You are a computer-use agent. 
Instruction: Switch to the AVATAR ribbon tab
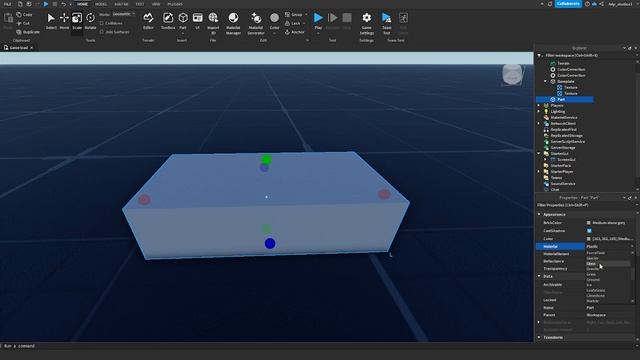[x=121, y=4]
